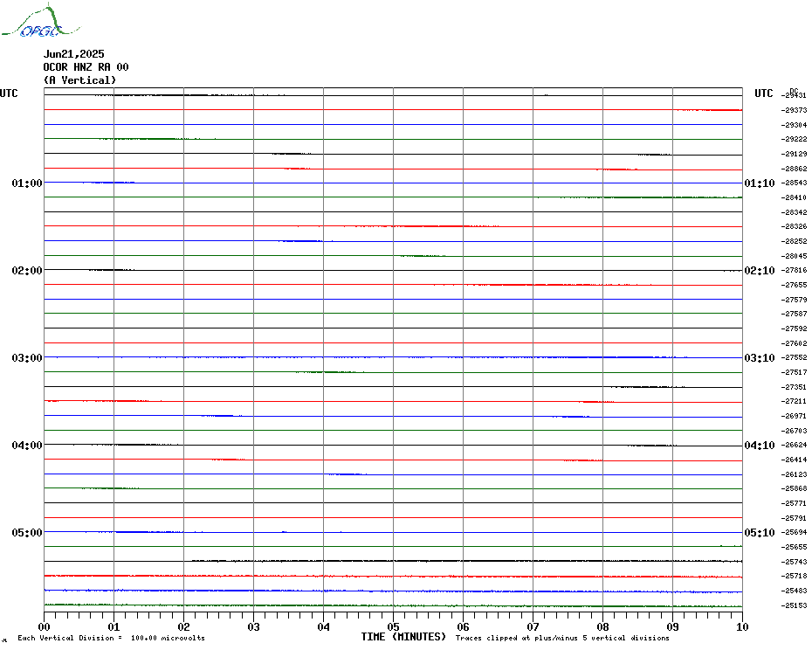Click the minute '04' axis tick label
This screenshot has height=650, width=812.
(324, 626)
